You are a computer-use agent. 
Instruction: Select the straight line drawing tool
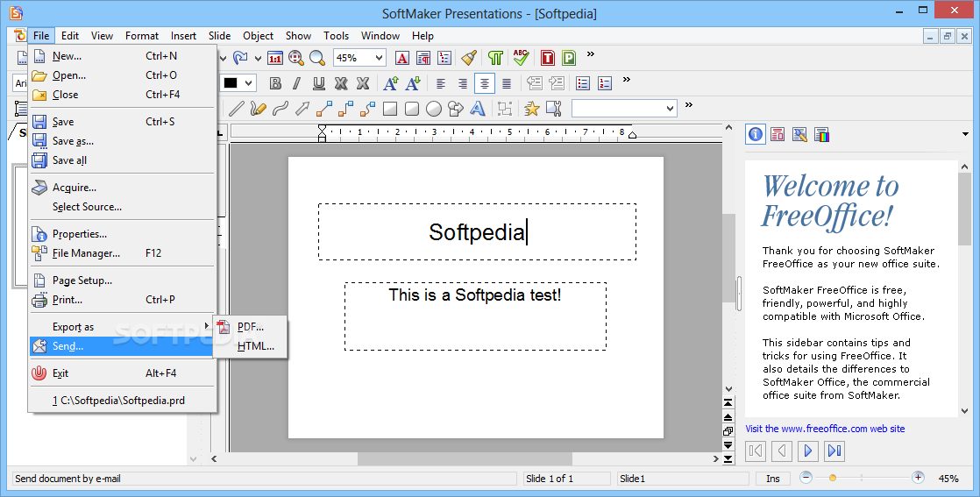237,109
